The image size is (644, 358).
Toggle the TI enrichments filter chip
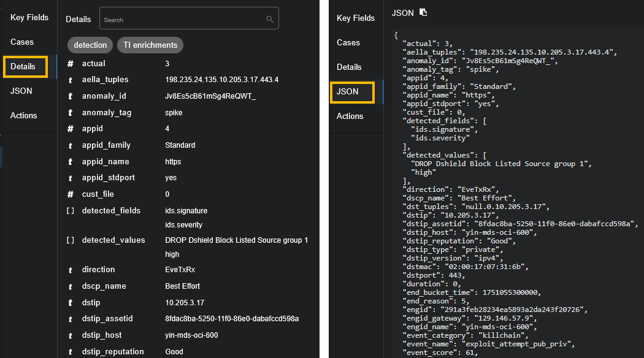tap(150, 45)
